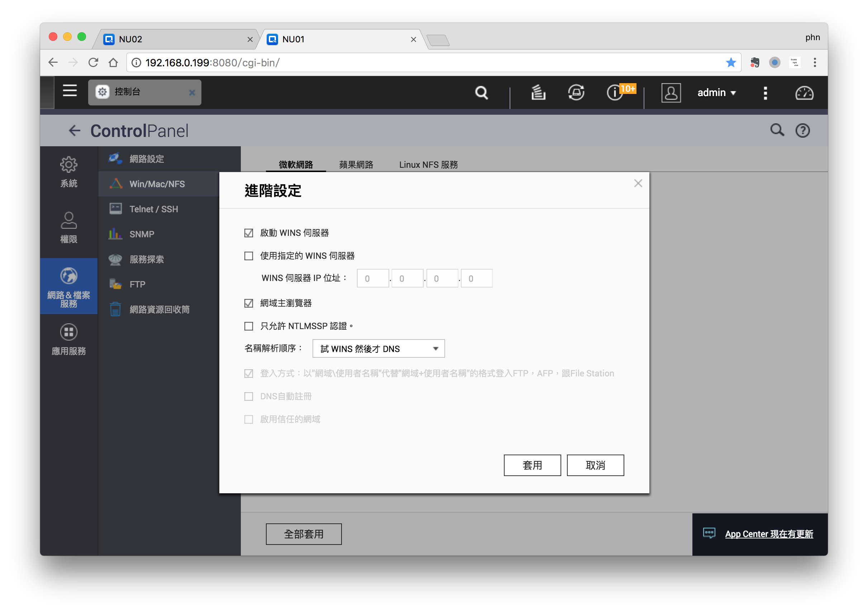Open the 權限 privileges sidebar icon
868x613 pixels.
click(68, 220)
